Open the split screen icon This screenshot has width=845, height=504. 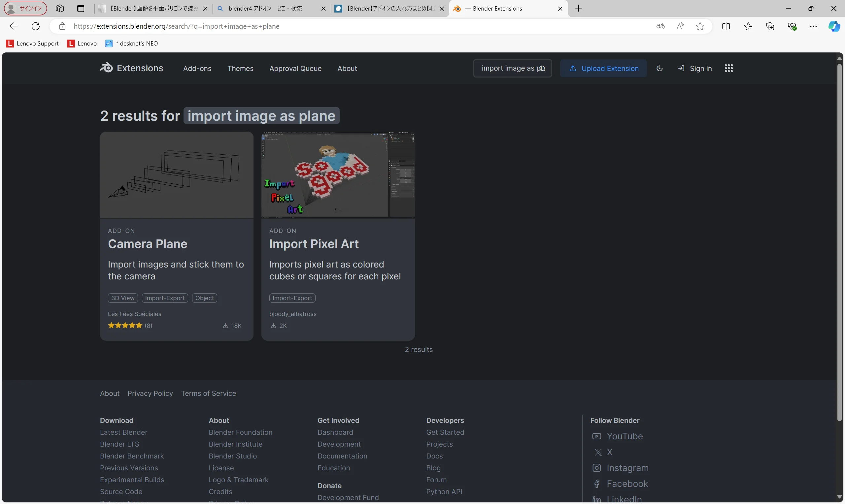click(x=726, y=26)
